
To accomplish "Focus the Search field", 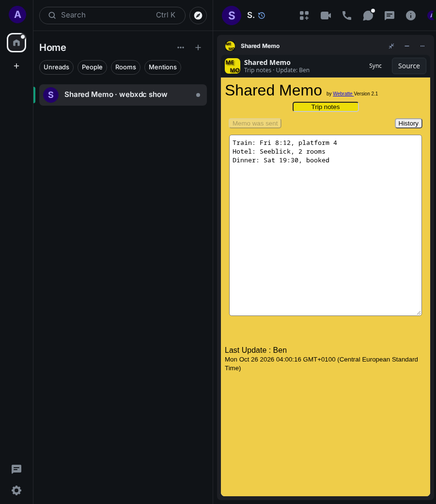I will click(112, 16).
